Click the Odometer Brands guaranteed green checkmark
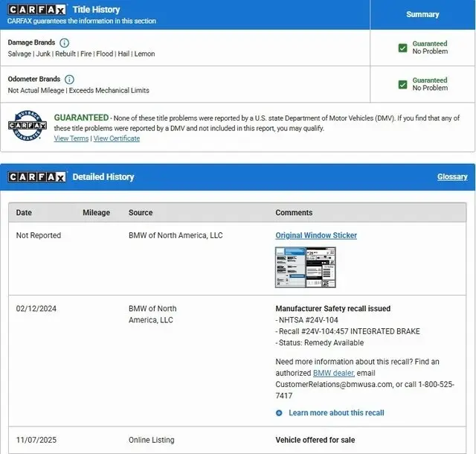The width and height of the screenshot is (476, 454). coord(402,84)
